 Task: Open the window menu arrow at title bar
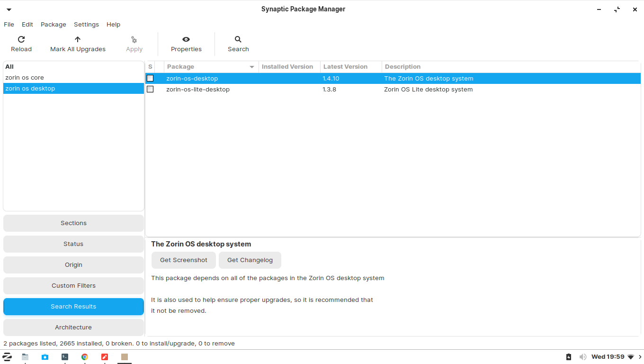pos(9,9)
